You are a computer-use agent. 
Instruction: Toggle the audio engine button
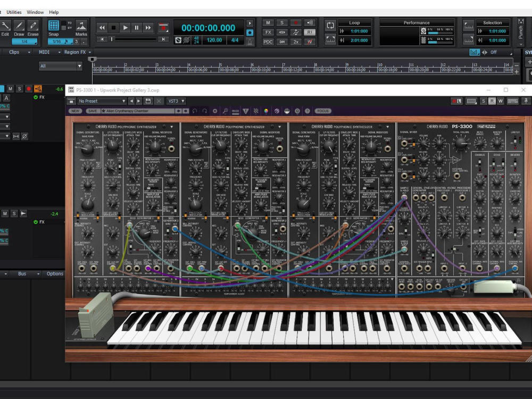[178, 40]
